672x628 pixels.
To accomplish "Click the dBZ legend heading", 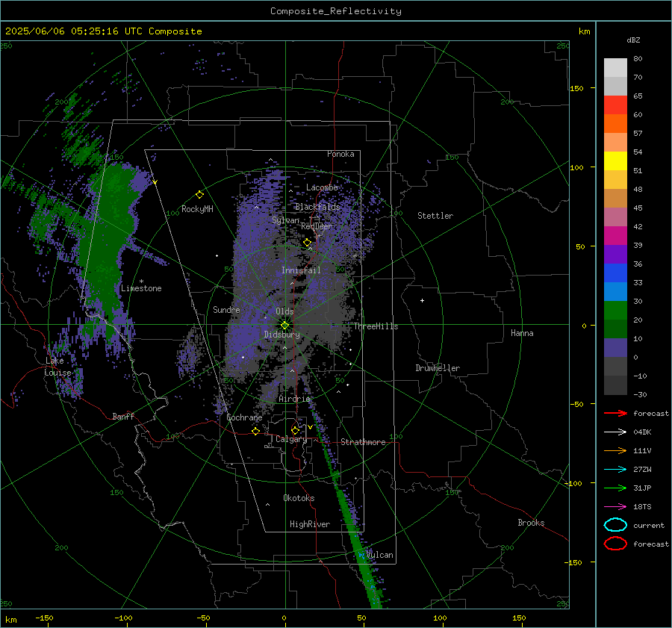I will point(633,40).
